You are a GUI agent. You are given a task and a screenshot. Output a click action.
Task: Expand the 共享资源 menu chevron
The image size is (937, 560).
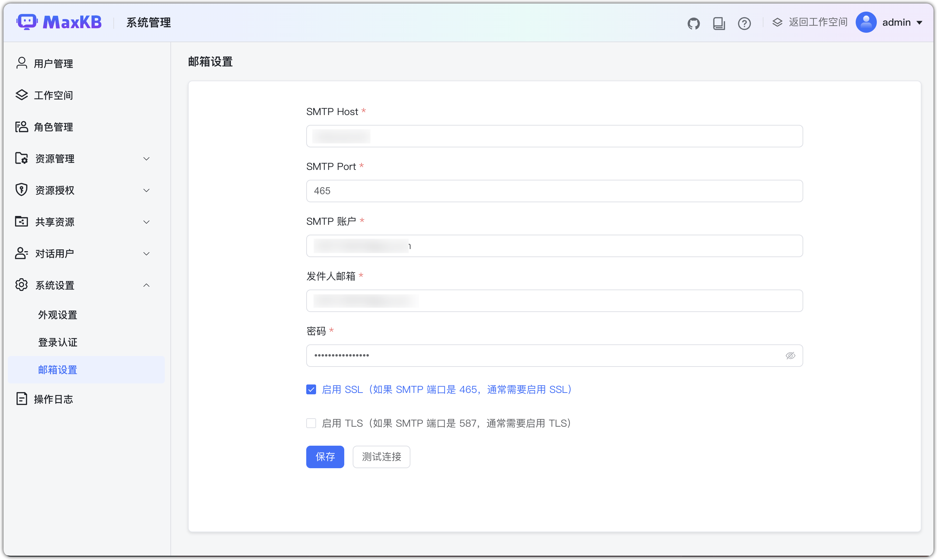146,222
